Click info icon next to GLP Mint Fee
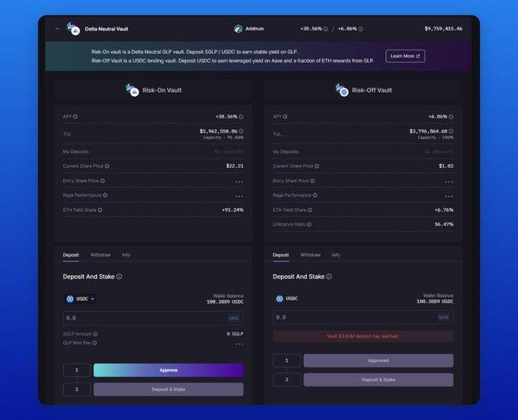 point(94,343)
